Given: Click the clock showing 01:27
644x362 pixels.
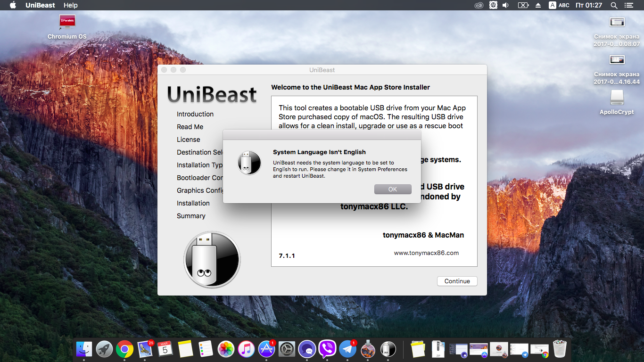Looking at the screenshot, I should coord(589,5).
